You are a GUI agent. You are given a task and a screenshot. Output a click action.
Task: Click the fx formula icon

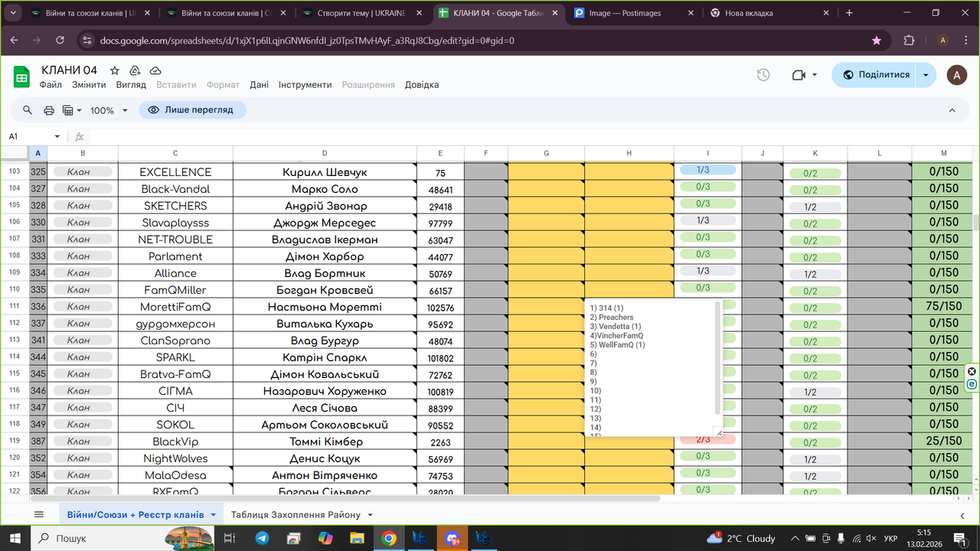(x=79, y=136)
